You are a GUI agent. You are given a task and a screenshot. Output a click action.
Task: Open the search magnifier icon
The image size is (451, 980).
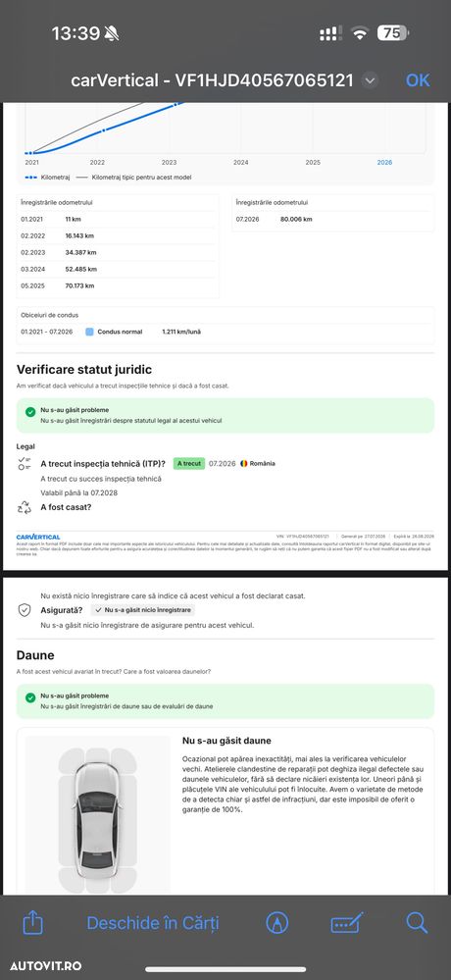[417, 922]
